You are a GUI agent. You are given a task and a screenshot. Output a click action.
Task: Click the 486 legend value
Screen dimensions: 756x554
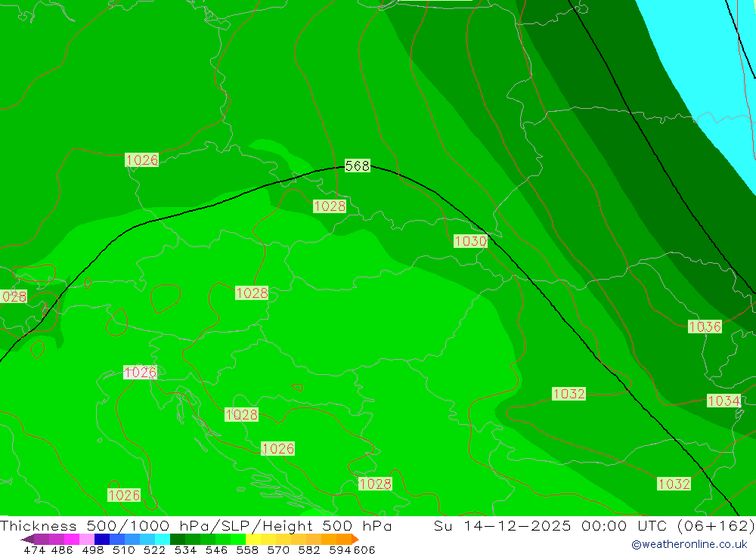coord(62,550)
